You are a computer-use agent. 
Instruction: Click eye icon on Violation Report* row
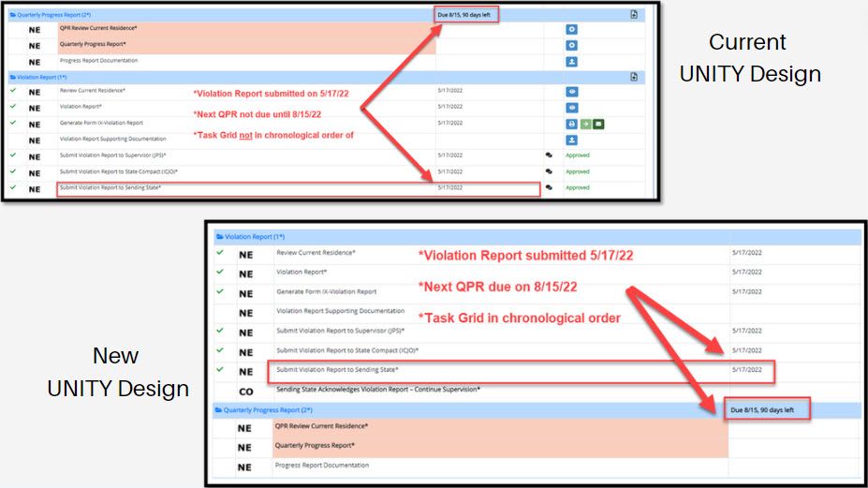tap(572, 108)
